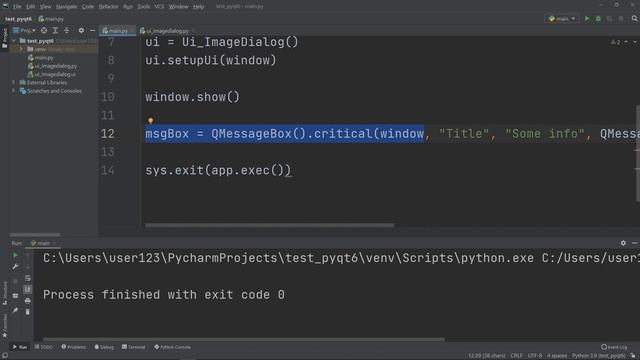The height and width of the screenshot is (360, 640).
Task: Click the lightbulb intention icon in editor
Action: [x=150, y=120]
